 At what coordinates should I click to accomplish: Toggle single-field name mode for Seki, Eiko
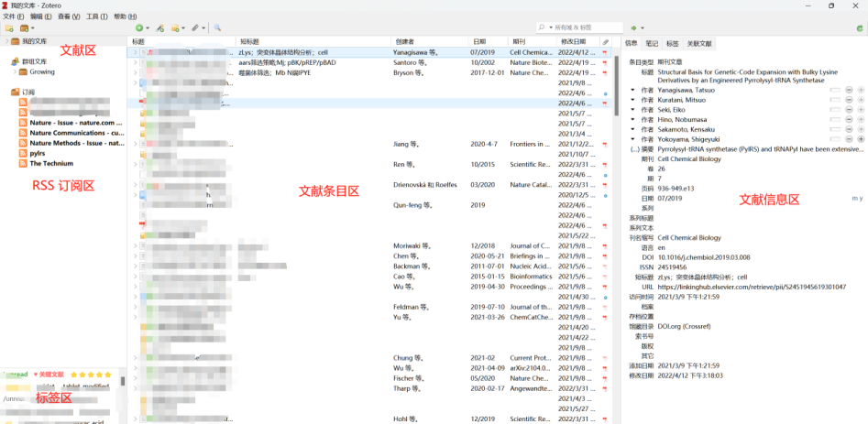tap(835, 110)
